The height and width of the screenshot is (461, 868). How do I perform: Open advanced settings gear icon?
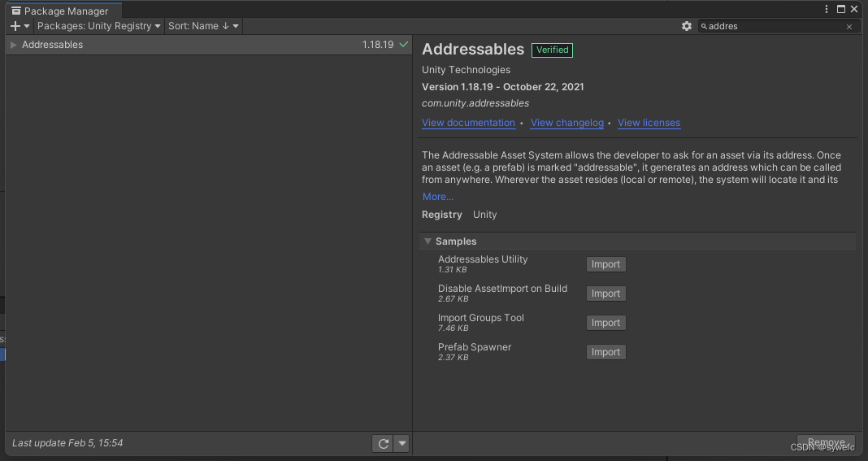pyautogui.click(x=687, y=26)
